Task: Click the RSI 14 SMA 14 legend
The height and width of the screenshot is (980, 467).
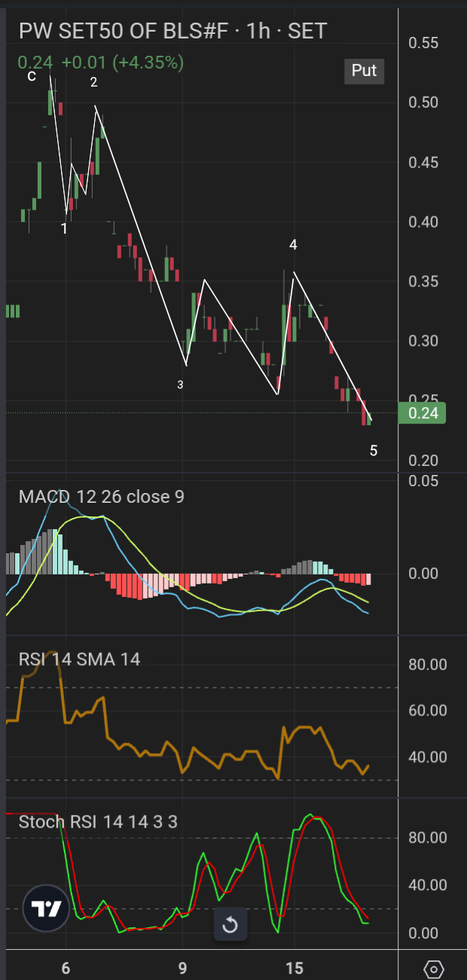Action: click(x=79, y=659)
